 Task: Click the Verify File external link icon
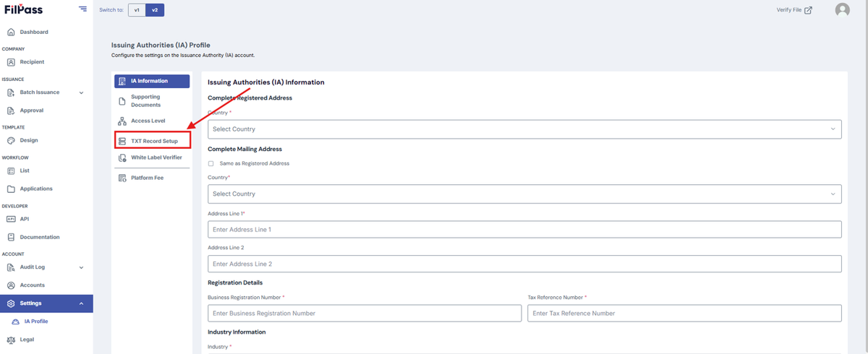(809, 9)
